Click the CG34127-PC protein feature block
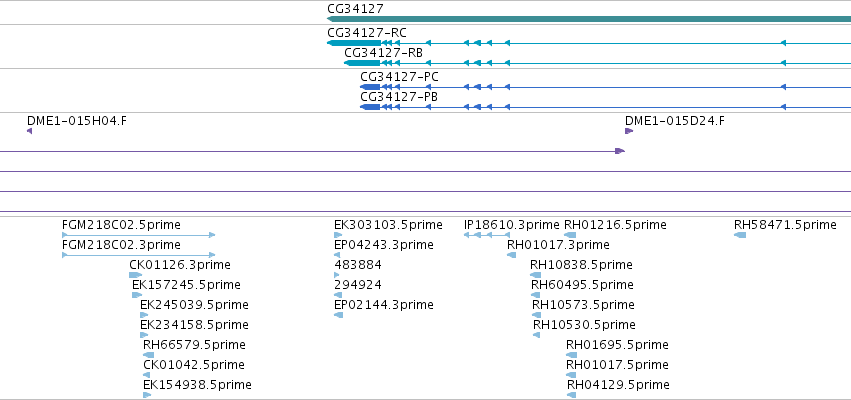The image size is (851, 400). click(370, 87)
